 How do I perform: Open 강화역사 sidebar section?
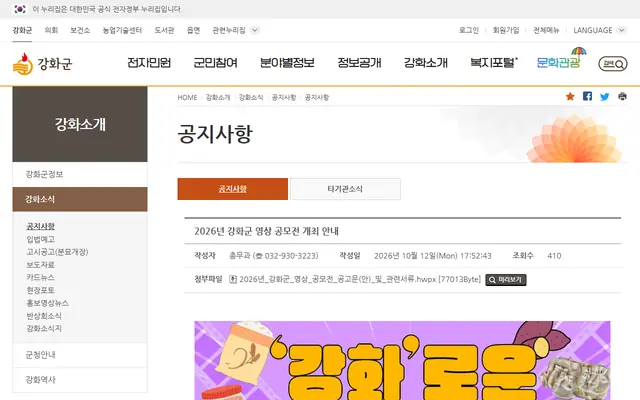point(80,380)
